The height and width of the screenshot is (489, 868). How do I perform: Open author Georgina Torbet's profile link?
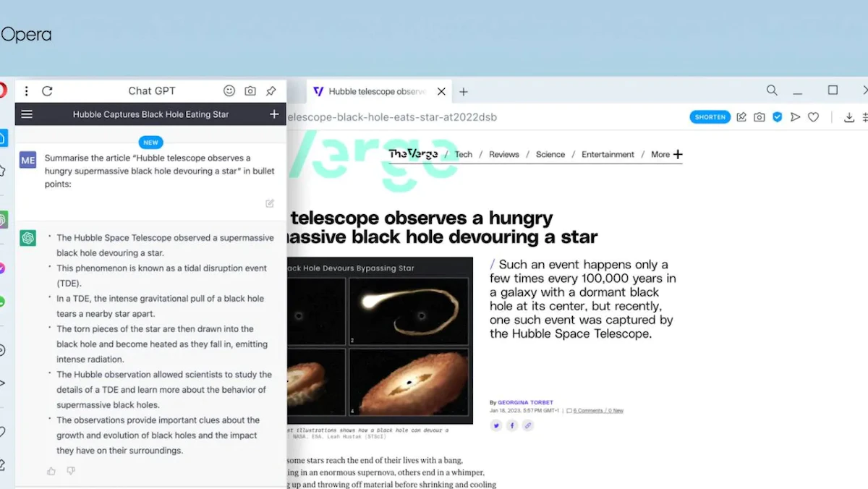click(525, 402)
